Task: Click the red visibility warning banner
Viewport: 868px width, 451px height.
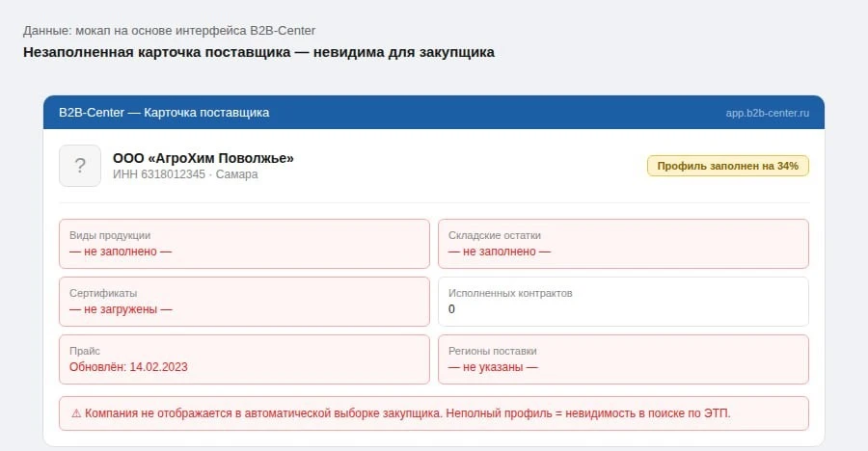Action: (x=434, y=413)
